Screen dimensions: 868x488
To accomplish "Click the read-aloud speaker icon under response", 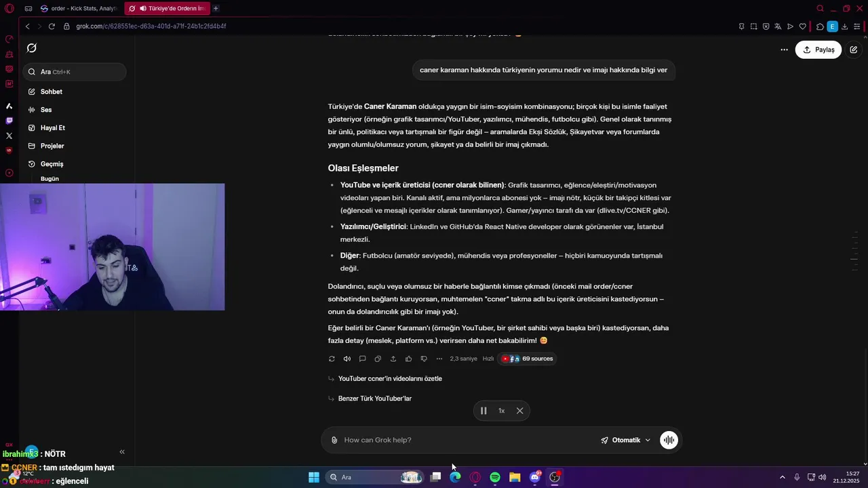I will click(x=347, y=359).
